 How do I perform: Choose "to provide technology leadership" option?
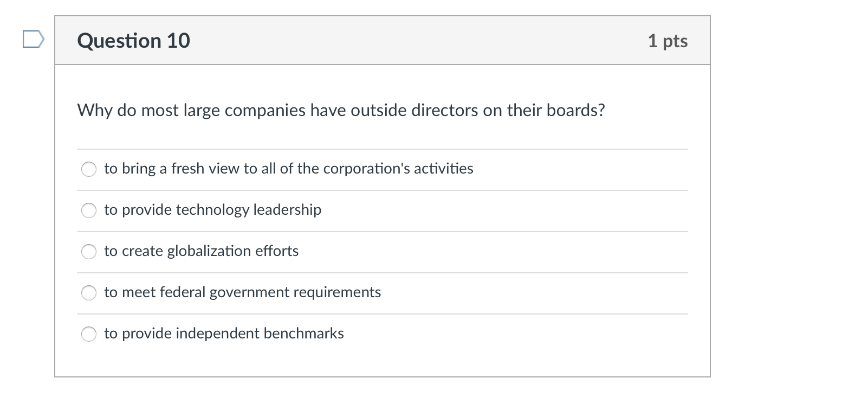89,210
